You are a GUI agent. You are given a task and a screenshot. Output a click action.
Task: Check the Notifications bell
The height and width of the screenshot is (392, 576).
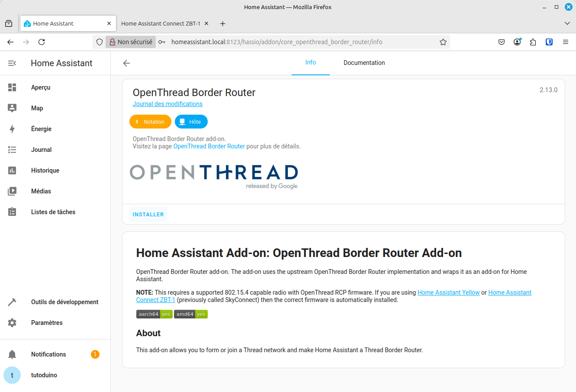48,354
